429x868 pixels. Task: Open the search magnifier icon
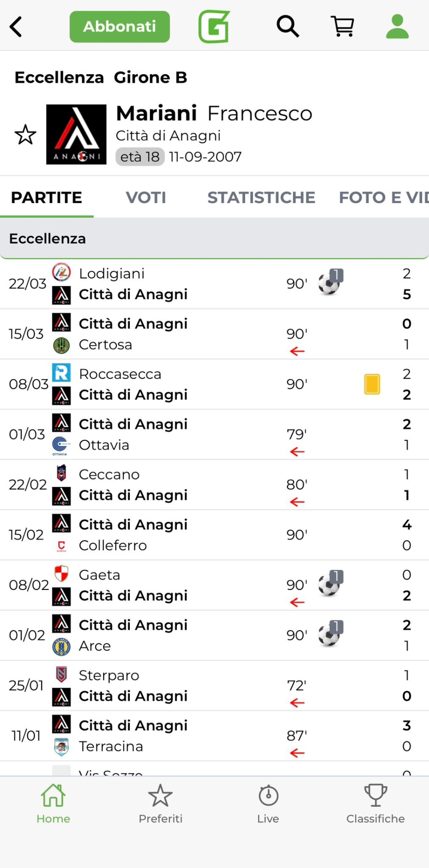288,26
